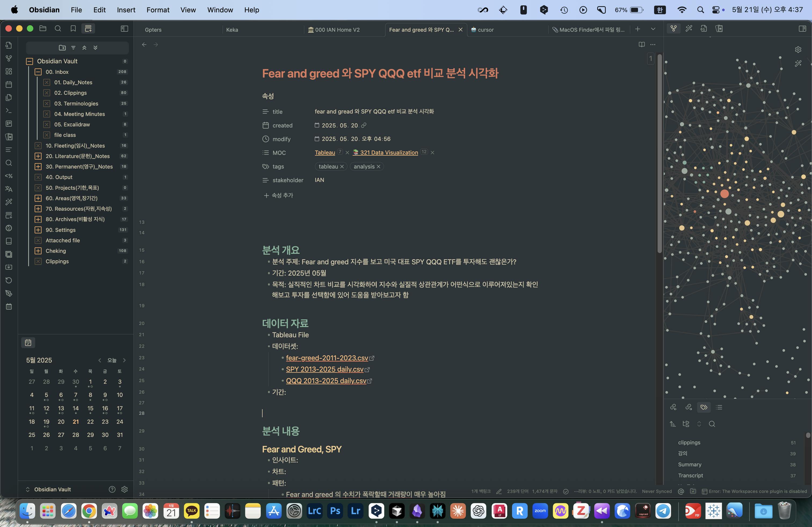Select May 23 in the calendar
Image resolution: width=812 pixels, height=527 pixels.
click(x=105, y=422)
